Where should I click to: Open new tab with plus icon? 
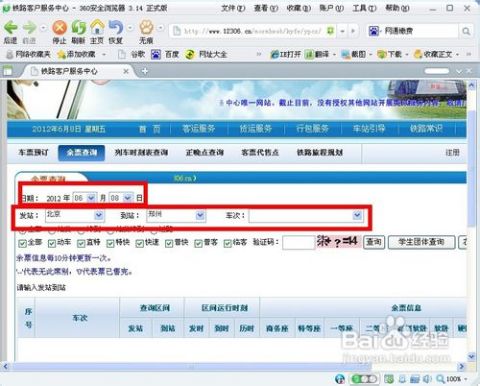145,71
